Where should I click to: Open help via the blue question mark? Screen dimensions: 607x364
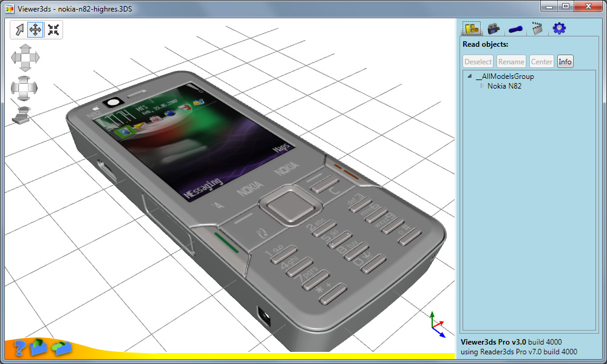point(19,347)
